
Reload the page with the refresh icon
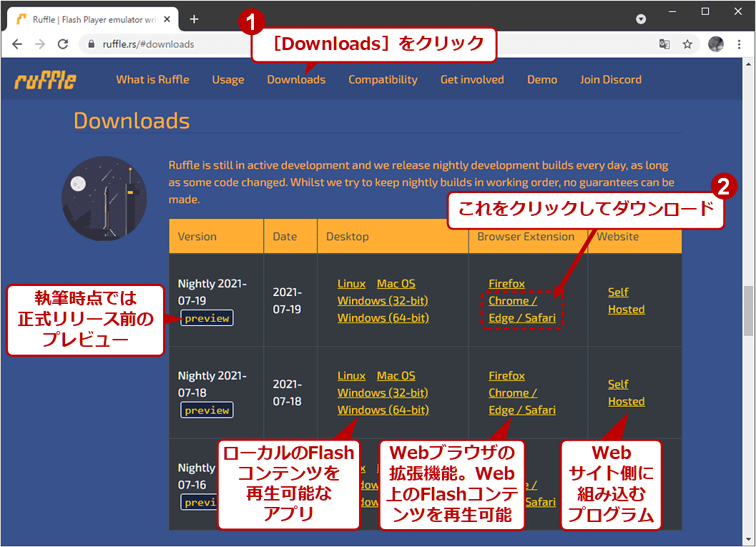[x=63, y=44]
